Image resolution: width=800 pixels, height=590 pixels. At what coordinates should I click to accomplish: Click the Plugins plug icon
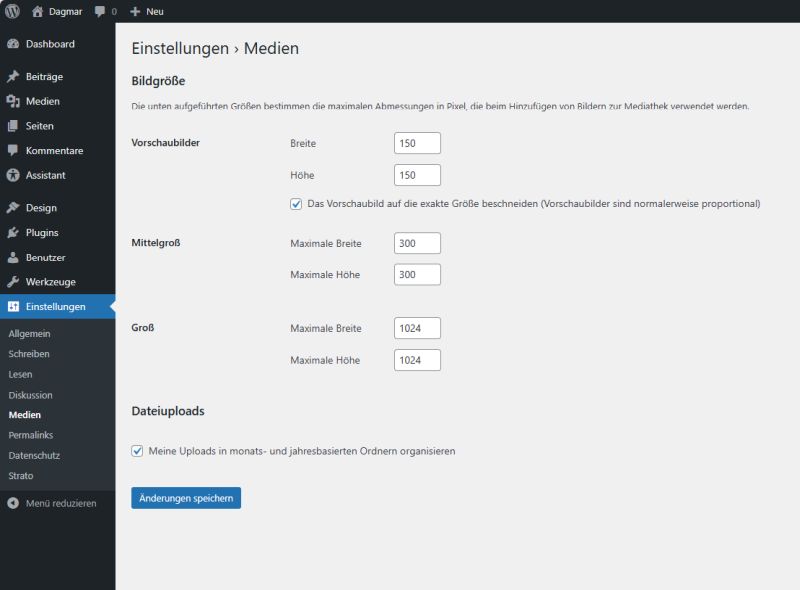(13, 233)
